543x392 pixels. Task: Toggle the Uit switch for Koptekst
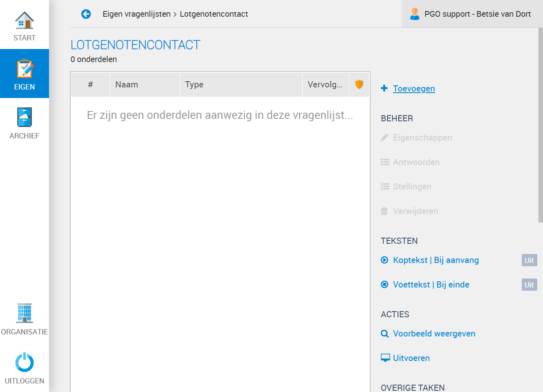(529, 260)
